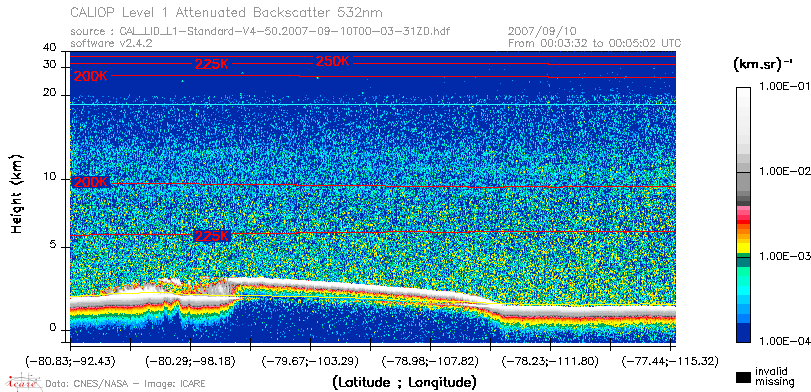Screen dimensions: 811x392
Task: Click the "(km.sr)-1" colorbar unit label
Action: point(762,65)
